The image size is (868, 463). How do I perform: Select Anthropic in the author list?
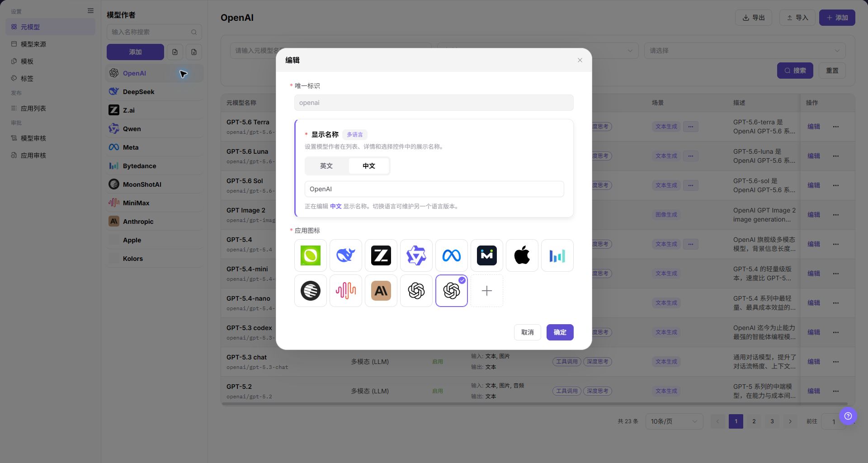(154, 222)
